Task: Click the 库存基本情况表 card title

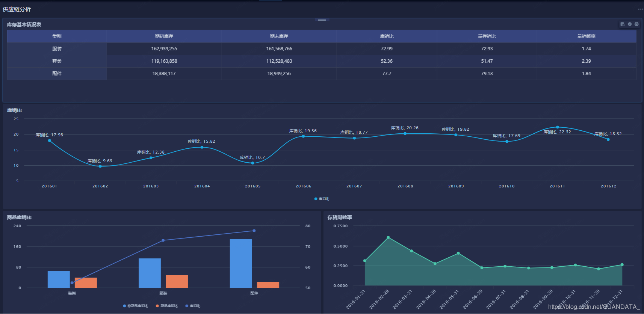Action: coord(24,24)
